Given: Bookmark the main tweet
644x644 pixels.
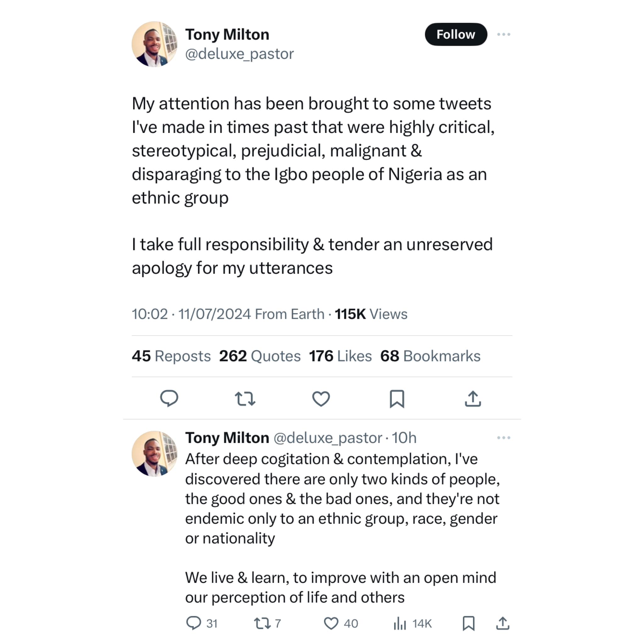Looking at the screenshot, I should pos(397,399).
